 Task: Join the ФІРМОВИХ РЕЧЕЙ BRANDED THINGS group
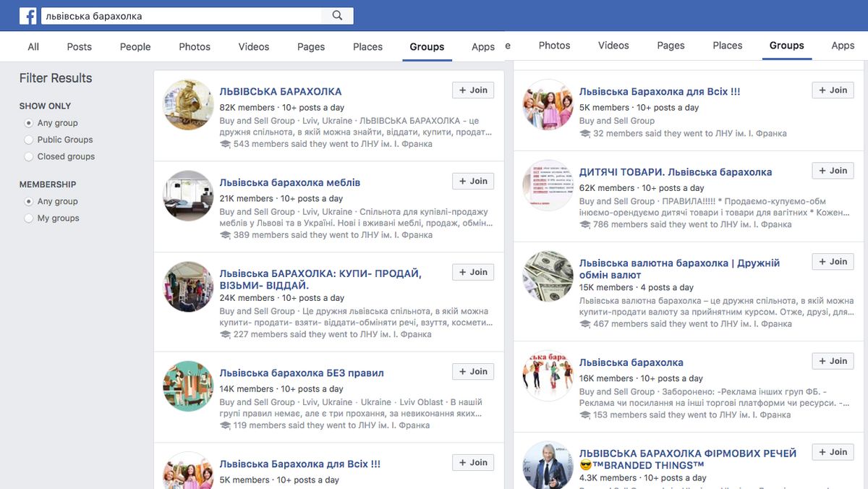833,452
